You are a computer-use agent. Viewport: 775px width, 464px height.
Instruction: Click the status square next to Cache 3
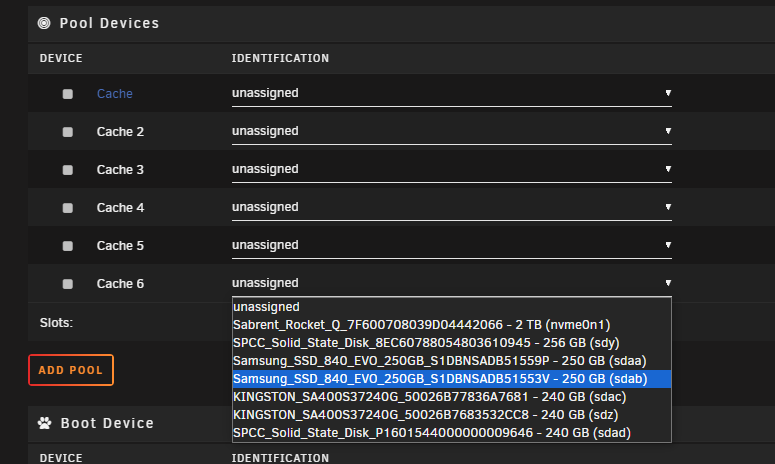(x=68, y=170)
